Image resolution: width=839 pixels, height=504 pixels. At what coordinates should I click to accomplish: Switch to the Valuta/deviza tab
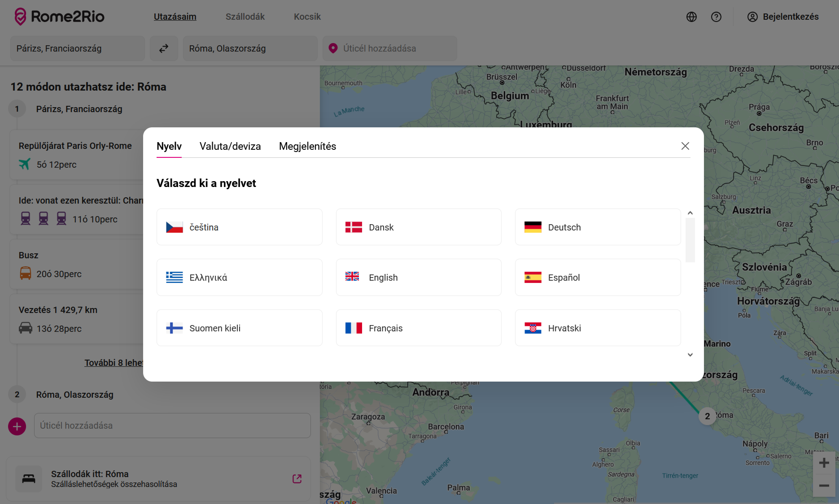[230, 146]
